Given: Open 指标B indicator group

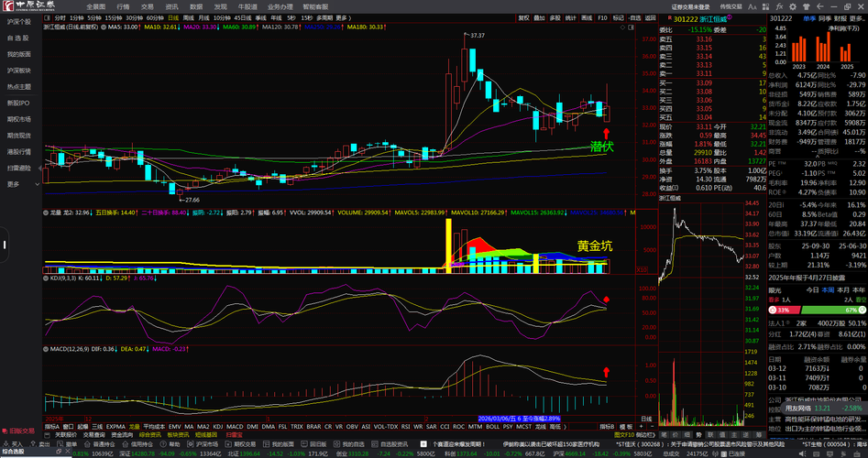Looking at the screenshot, I should [608, 427].
